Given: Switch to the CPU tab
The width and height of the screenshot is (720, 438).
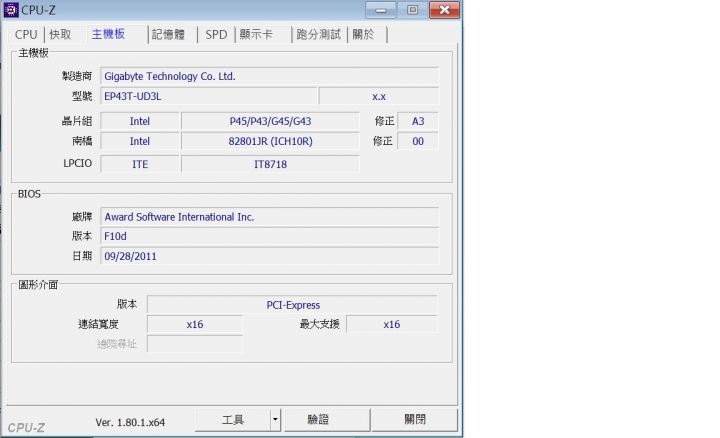Looking at the screenshot, I should coord(26,34).
